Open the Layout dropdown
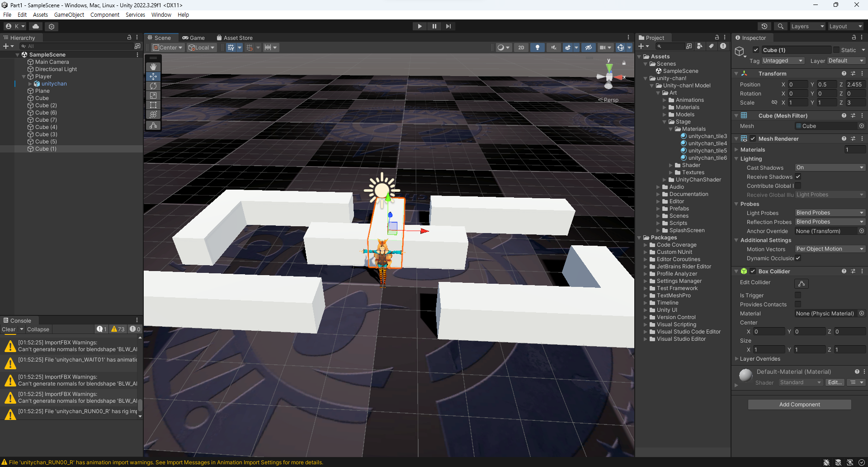868x467 pixels. point(845,26)
